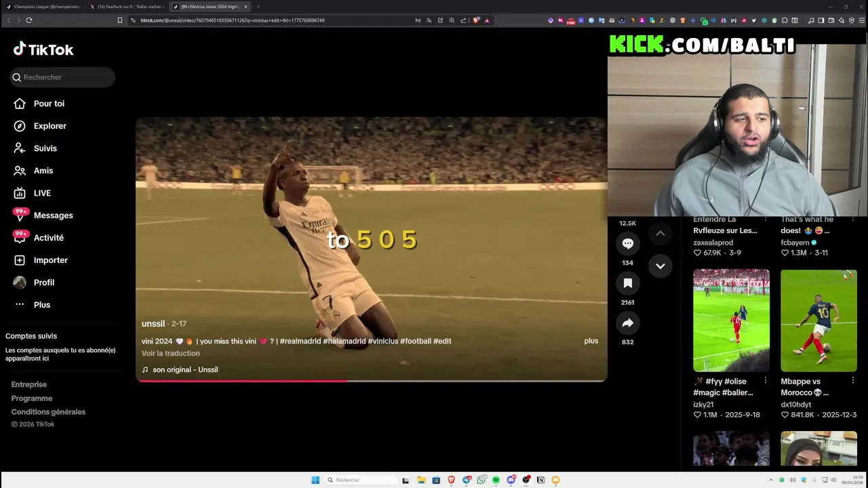Image resolution: width=868 pixels, height=488 pixels.
Task: Open options for the Entendre La Rvfleuze video
Action: point(766,219)
